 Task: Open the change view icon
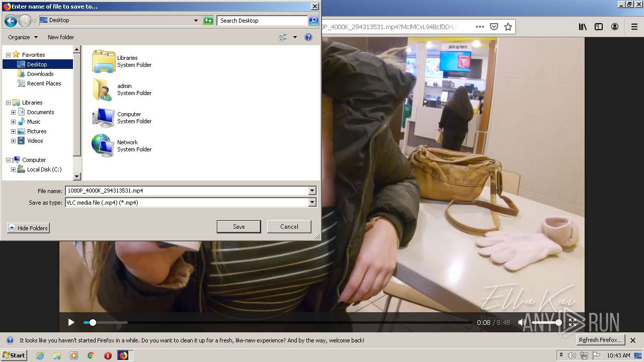click(283, 37)
